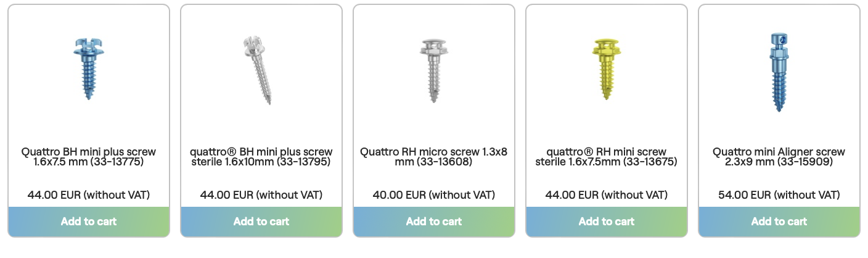Open Quattro mini Aligner screw 2.3x9 mm title

click(779, 157)
